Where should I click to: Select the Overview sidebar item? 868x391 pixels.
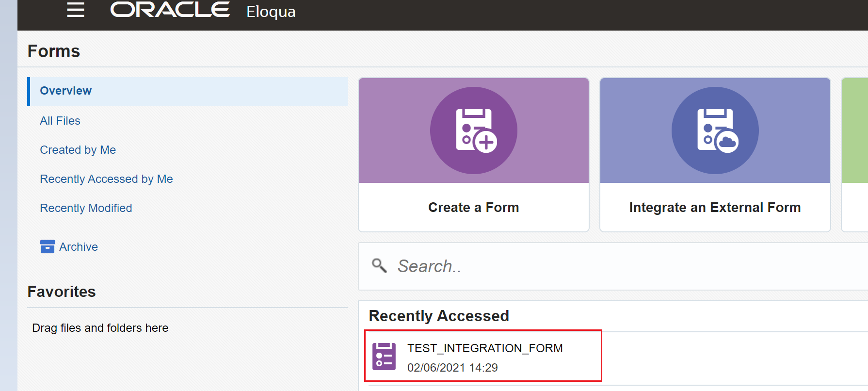pos(188,91)
